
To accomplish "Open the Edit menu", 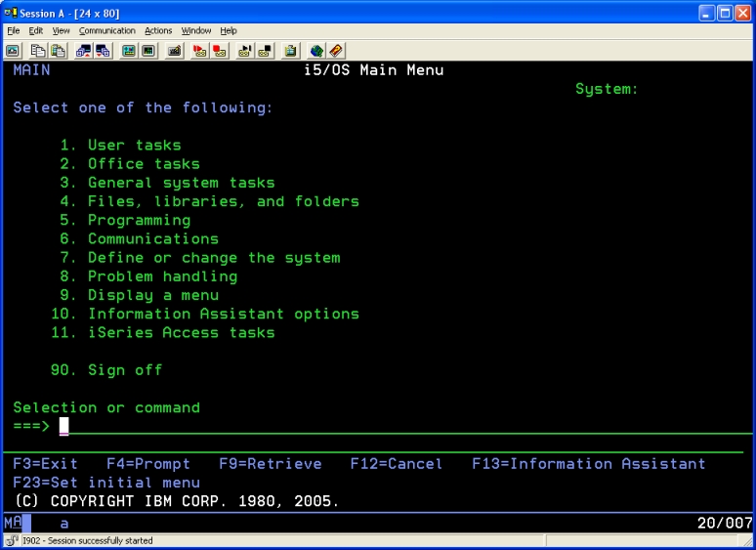I will (x=36, y=31).
